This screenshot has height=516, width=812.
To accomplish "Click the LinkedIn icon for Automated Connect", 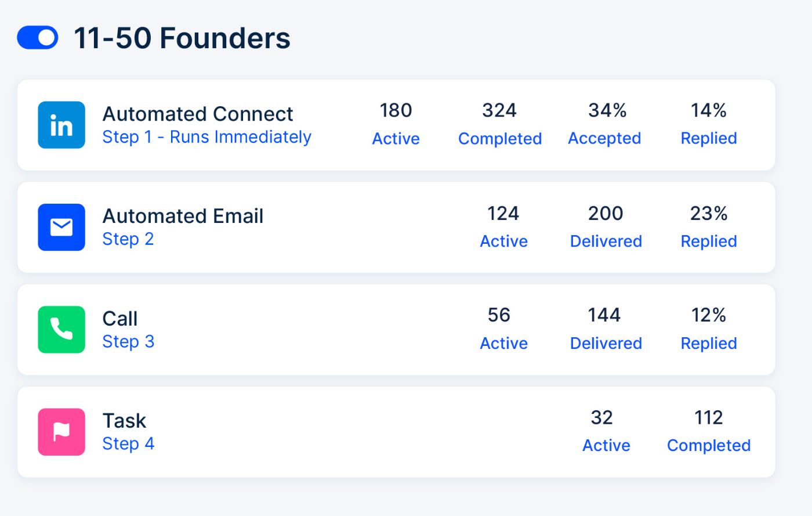I will [61, 125].
